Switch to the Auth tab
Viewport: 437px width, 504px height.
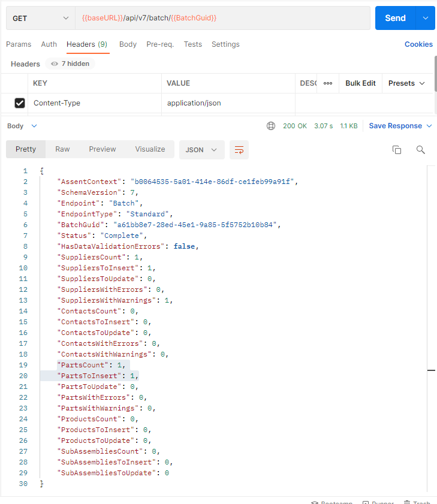click(49, 44)
